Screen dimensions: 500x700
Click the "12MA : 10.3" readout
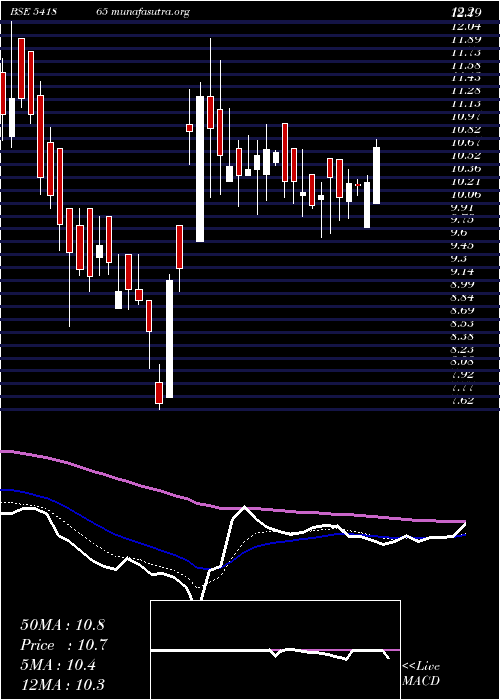62,685
